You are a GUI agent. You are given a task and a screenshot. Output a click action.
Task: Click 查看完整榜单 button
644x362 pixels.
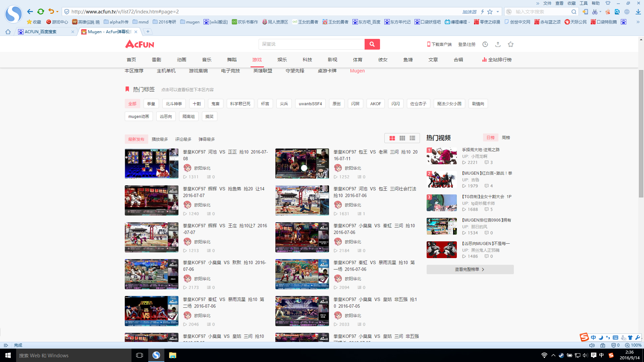coord(470,269)
